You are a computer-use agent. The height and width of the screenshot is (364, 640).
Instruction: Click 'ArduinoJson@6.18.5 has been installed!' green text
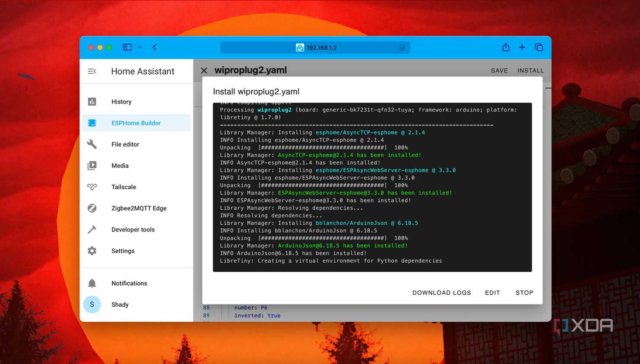point(343,246)
